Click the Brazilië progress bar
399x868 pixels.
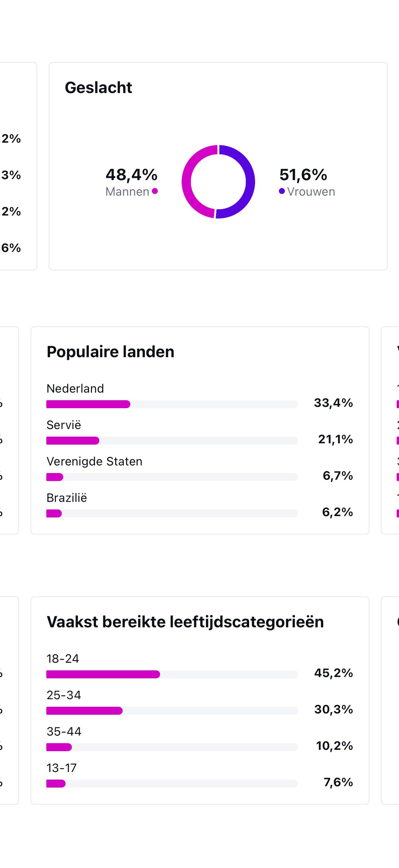point(172,513)
